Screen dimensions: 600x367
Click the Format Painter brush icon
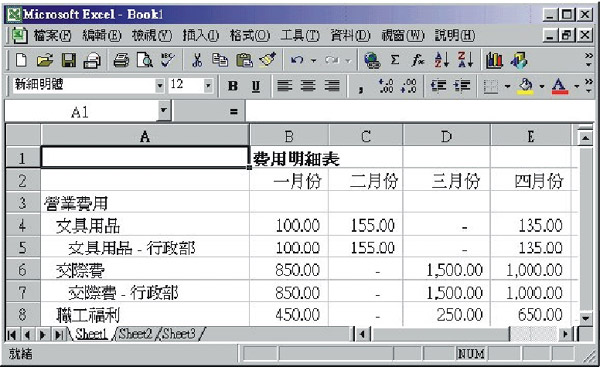267,60
